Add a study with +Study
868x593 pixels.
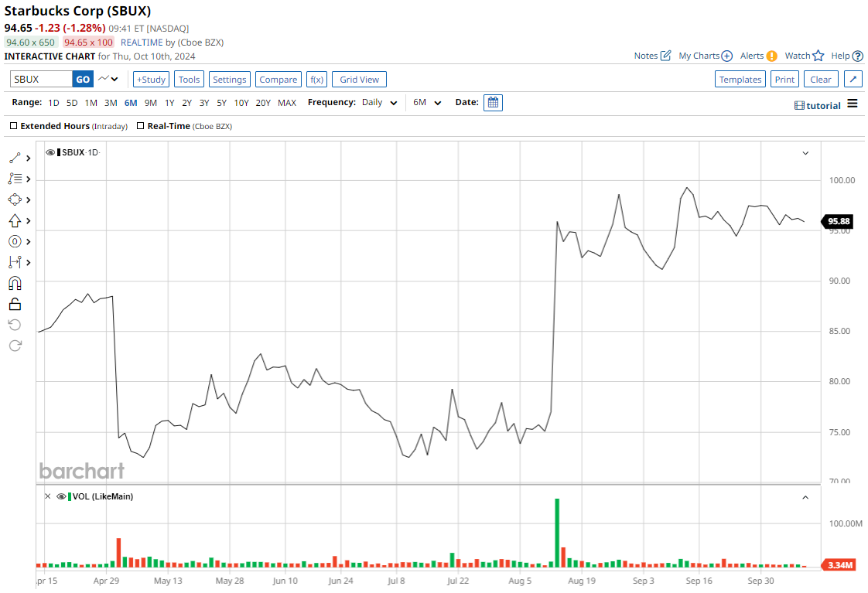pos(151,79)
